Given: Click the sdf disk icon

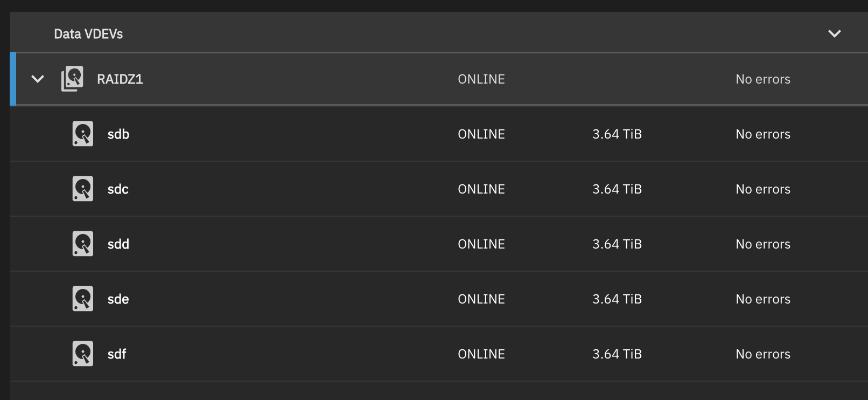Looking at the screenshot, I should pyautogui.click(x=83, y=354).
